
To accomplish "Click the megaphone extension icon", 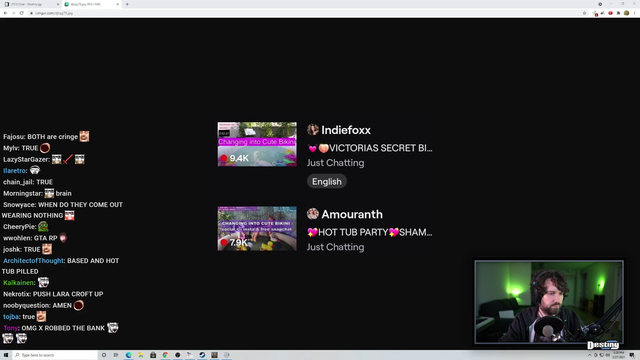I will 603,13.
